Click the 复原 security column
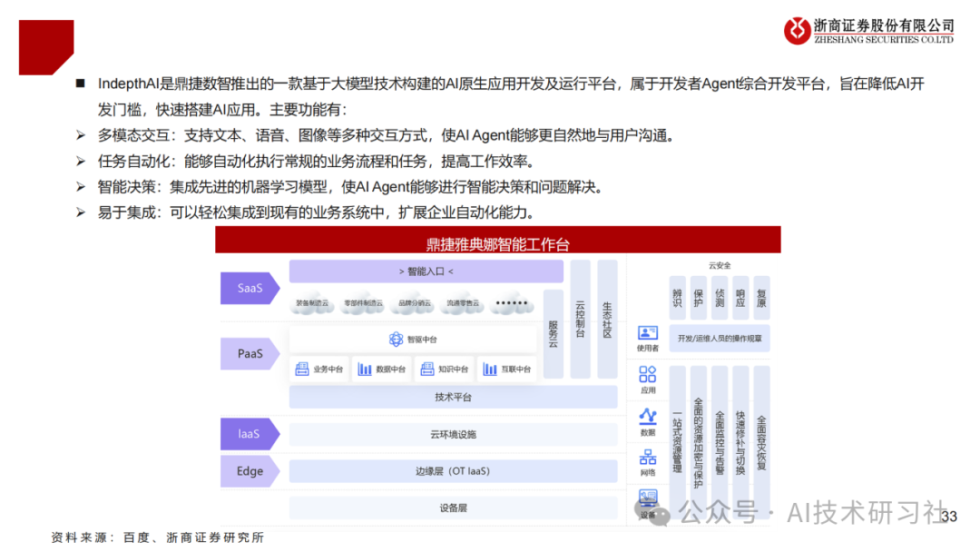Viewport: 980px width, 552px height. [x=761, y=298]
